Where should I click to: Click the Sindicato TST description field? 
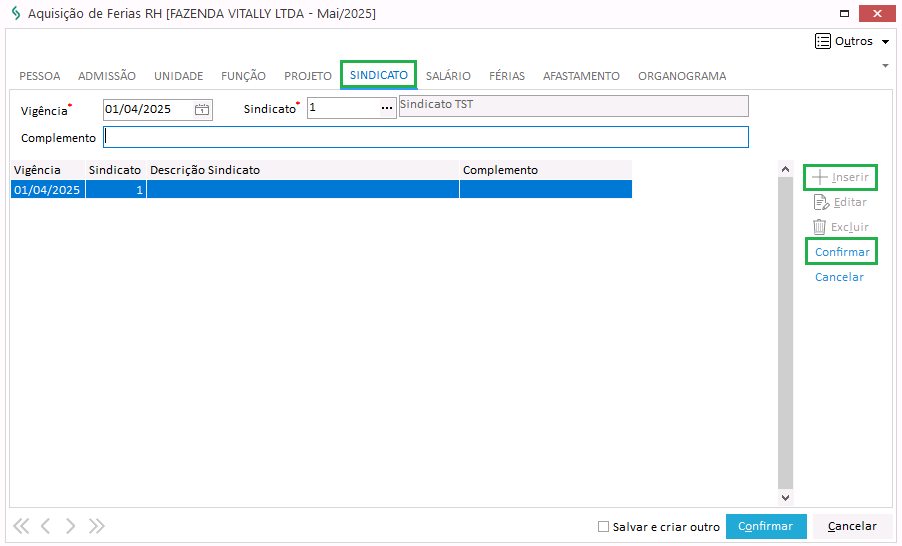574,106
